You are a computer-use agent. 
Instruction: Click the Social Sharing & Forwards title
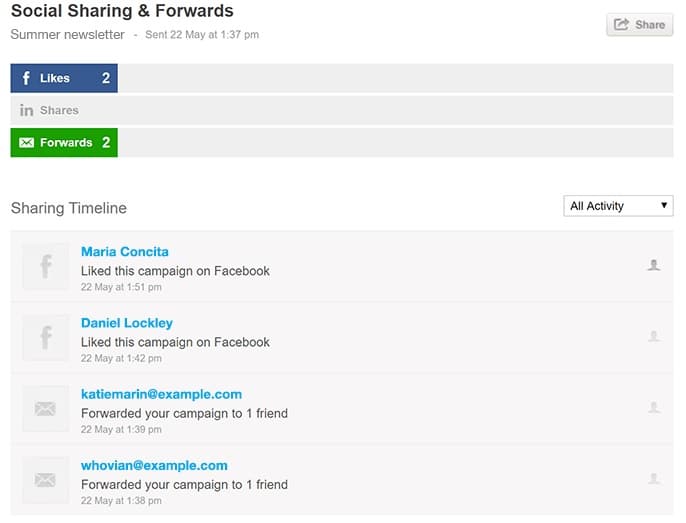pos(122,12)
